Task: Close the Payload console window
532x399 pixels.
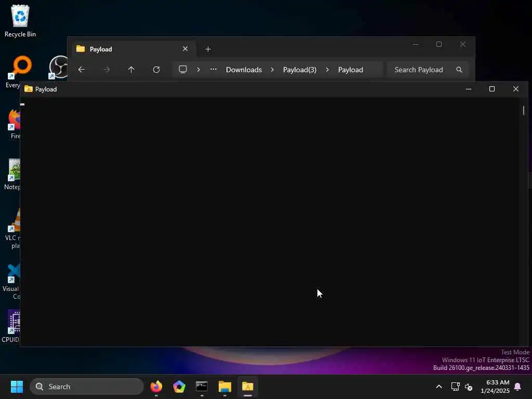Action: [x=516, y=89]
